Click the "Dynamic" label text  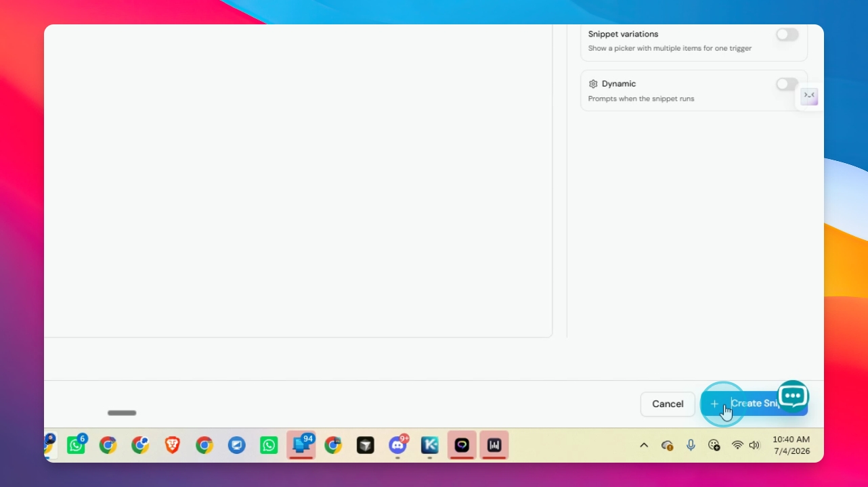pyautogui.click(x=619, y=84)
